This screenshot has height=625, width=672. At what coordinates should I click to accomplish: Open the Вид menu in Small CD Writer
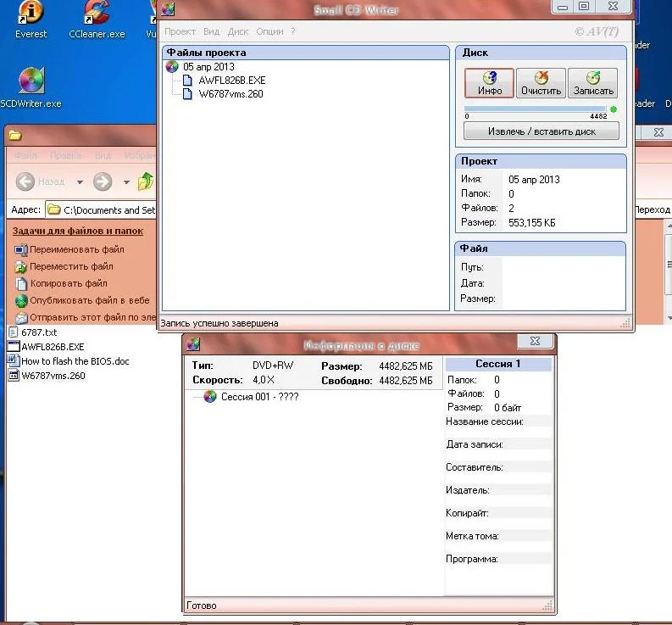pos(211,31)
